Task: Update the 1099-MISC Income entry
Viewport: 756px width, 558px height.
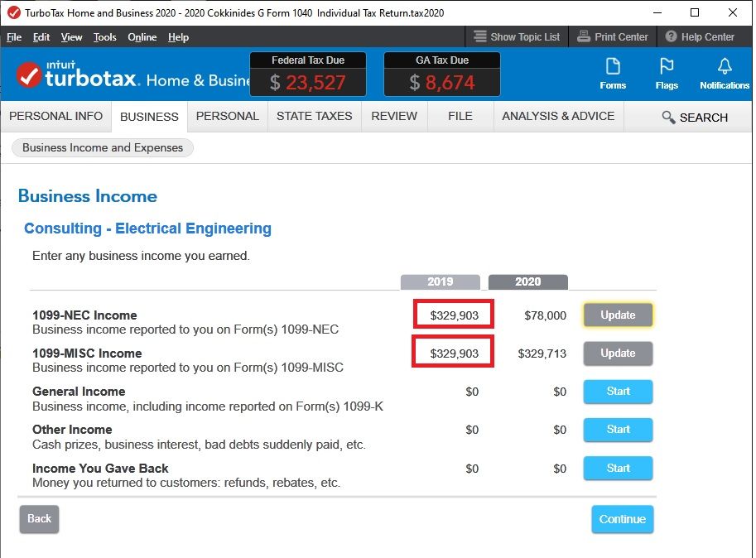Action: click(x=618, y=354)
